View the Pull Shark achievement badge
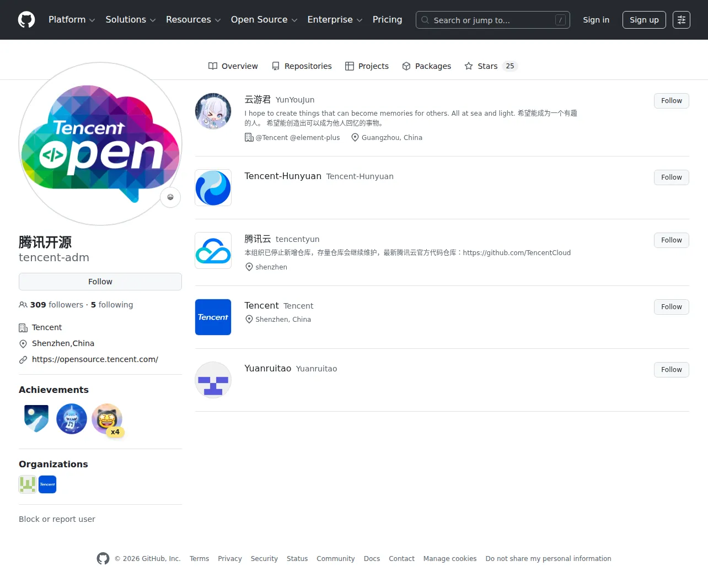708x588 pixels. 72,419
